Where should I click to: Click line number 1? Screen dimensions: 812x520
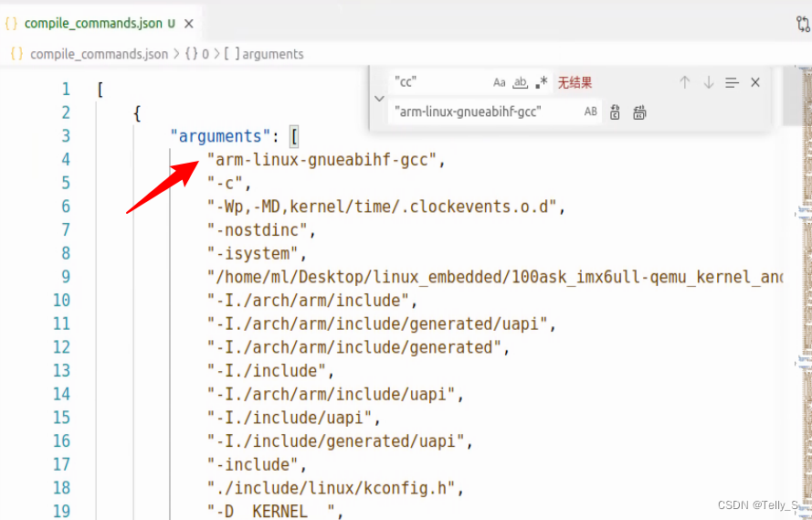(66, 90)
